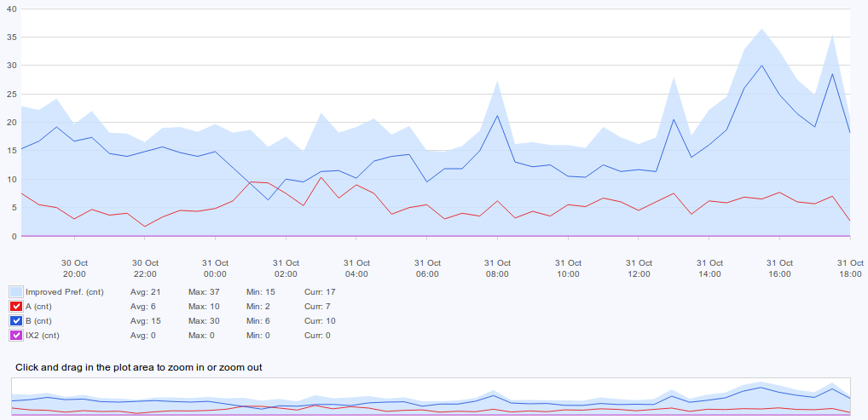Click 'Min: 0' in the IX2 row
Viewport: 868px width, 420px height.
[258, 336]
